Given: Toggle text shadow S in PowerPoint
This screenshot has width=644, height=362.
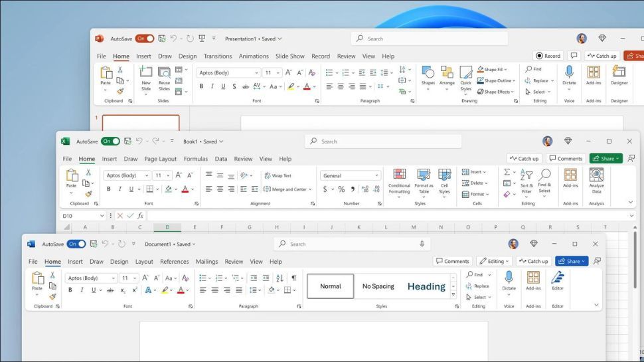Looking at the screenshot, I should 234,86.
